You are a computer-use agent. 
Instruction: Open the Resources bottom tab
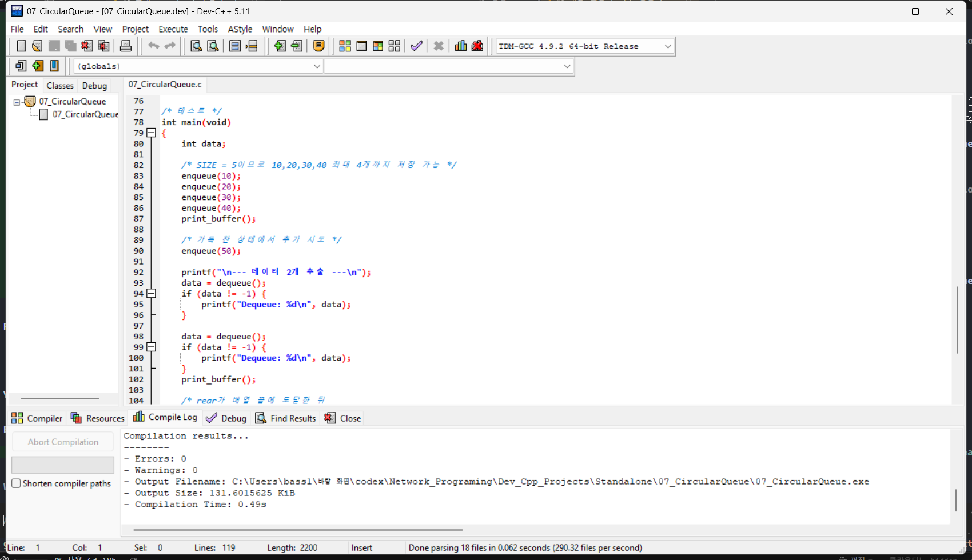[98, 418]
